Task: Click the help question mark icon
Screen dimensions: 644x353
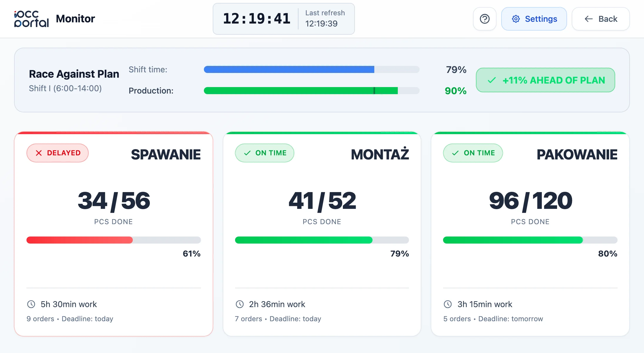Action: (484, 19)
